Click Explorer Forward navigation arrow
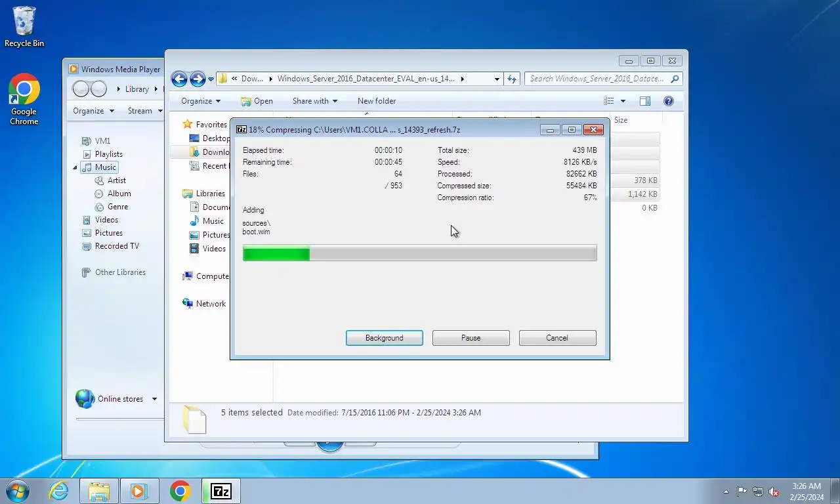 pos(198,79)
